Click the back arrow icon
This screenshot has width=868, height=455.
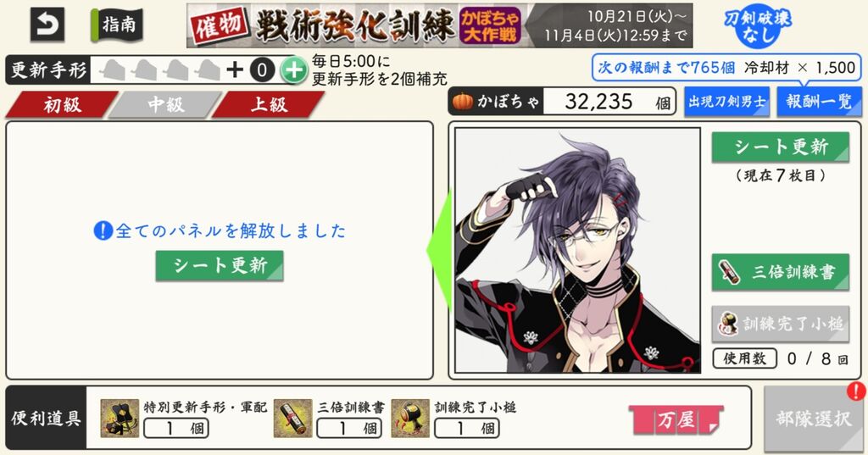pyautogui.click(x=47, y=25)
